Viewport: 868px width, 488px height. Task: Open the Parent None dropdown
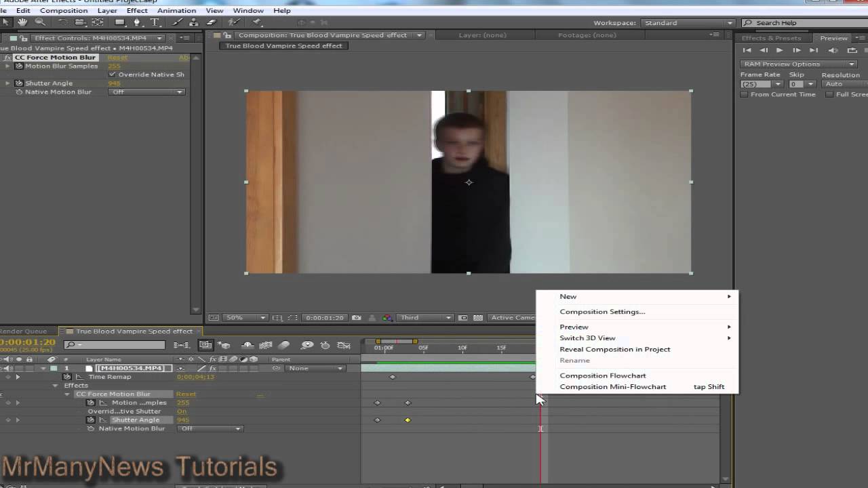point(315,368)
